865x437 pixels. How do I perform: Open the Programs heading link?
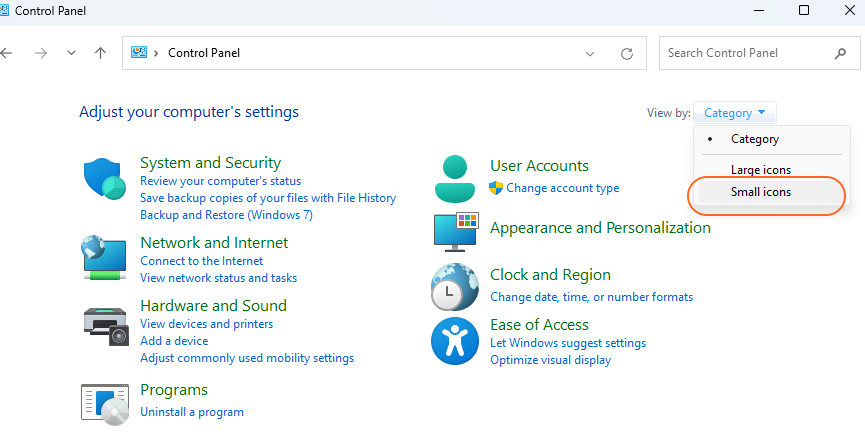click(x=174, y=390)
